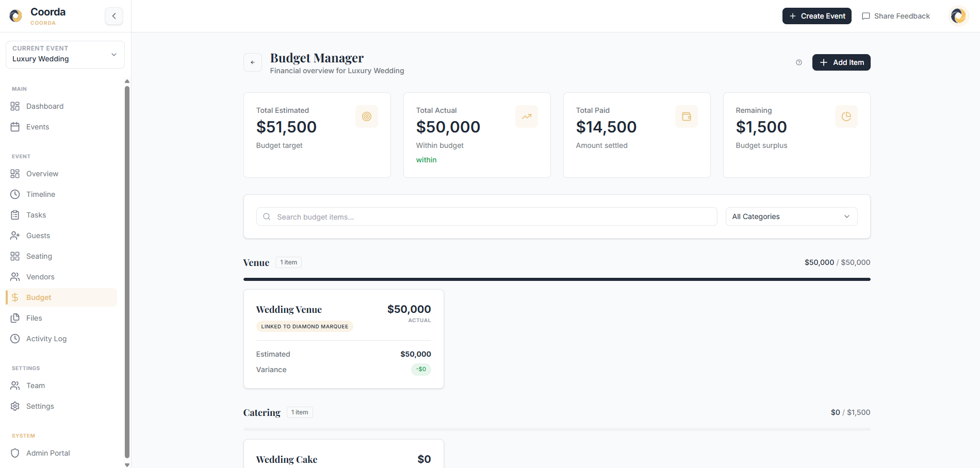Viewport: 980px width, 468px height.
Task: Click the Venue budget progress bar
Action: click(557, 279)
